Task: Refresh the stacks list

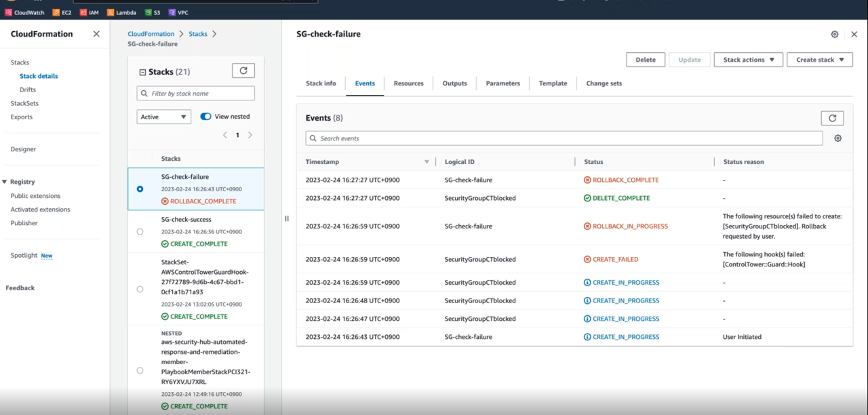Action: [x=243, y=71]
